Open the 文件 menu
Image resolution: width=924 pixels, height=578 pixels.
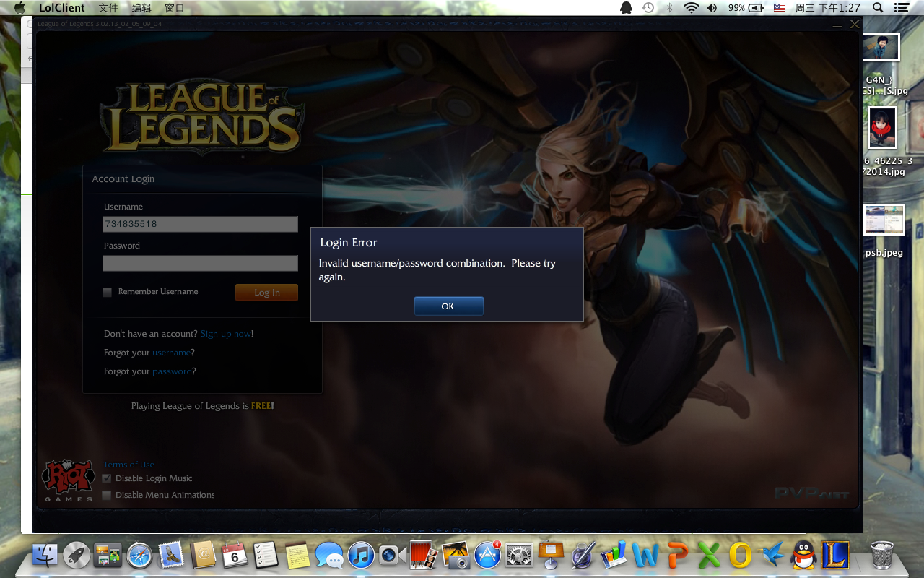pyautogui.click(x=108, y=7)
